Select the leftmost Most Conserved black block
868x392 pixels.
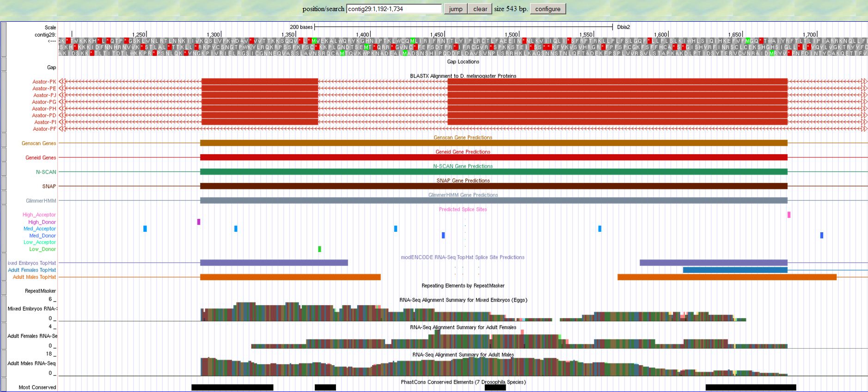tap(232, 387)
